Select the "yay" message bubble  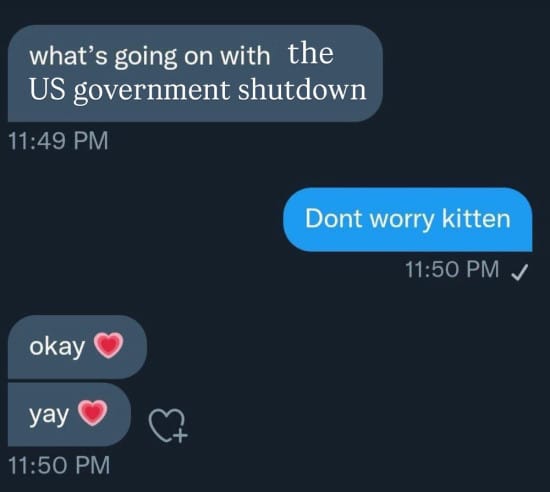click(x=69, y=415)
